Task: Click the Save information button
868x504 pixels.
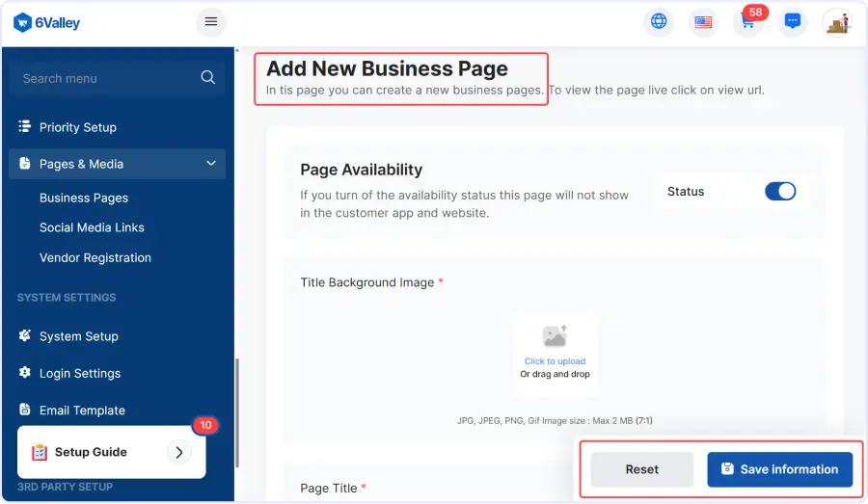Action: 780,469
